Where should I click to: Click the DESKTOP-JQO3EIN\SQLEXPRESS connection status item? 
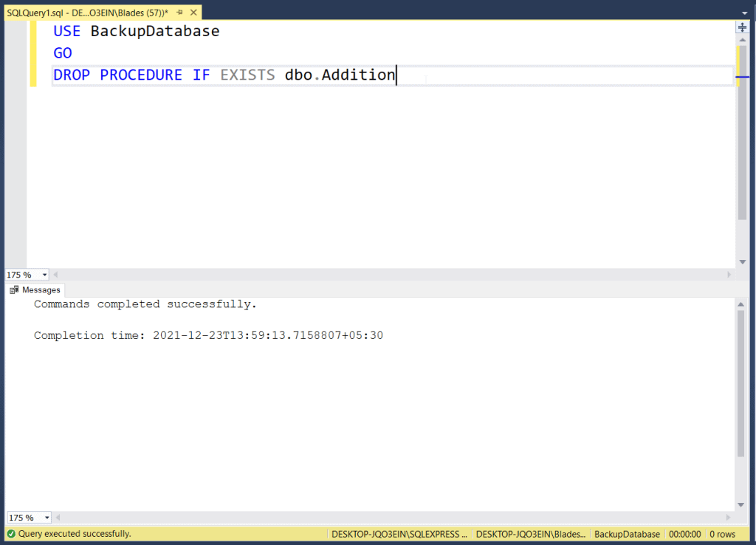tap(399, 533)
